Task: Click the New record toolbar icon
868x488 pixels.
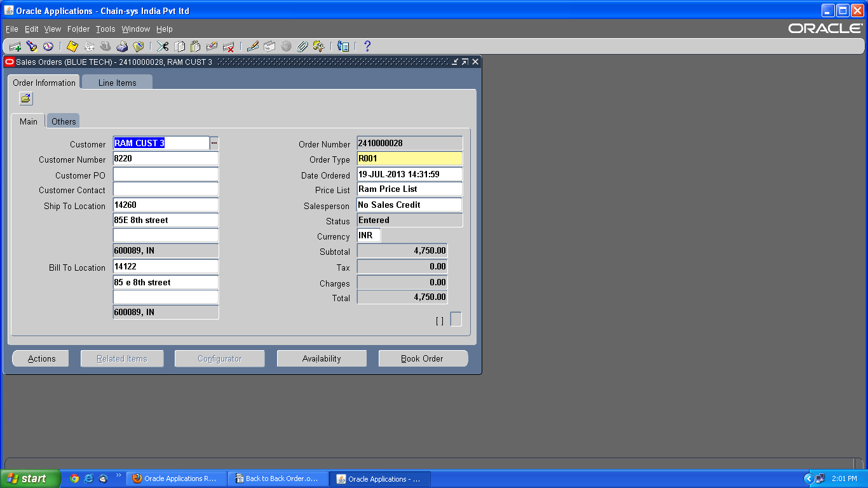Action: pos(15,46)
